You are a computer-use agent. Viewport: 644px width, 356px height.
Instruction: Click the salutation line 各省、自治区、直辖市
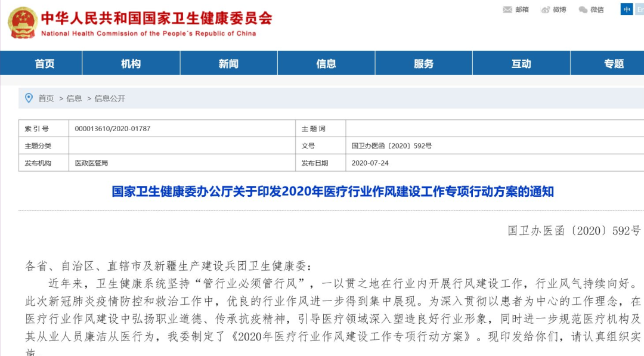click(169, 266)
